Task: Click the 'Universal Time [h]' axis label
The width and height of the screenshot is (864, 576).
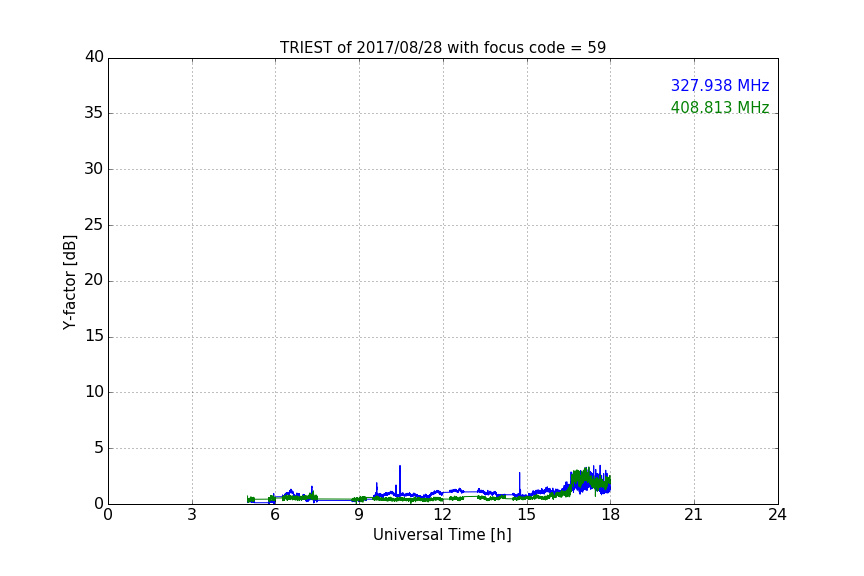Action: [x=442, y=535]
